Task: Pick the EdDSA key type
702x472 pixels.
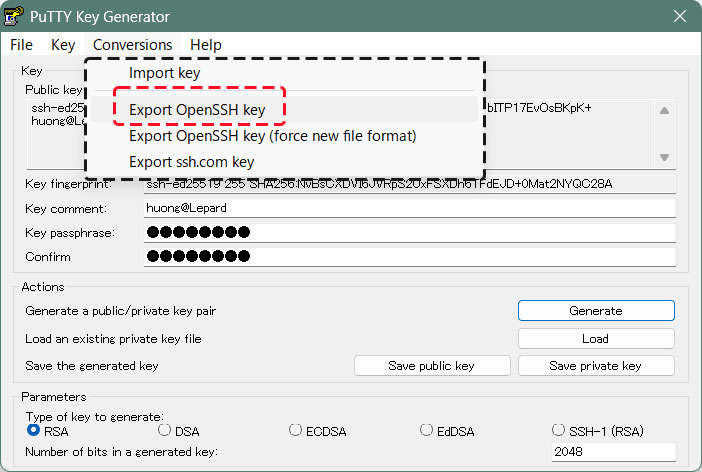Action: point(427,430)
